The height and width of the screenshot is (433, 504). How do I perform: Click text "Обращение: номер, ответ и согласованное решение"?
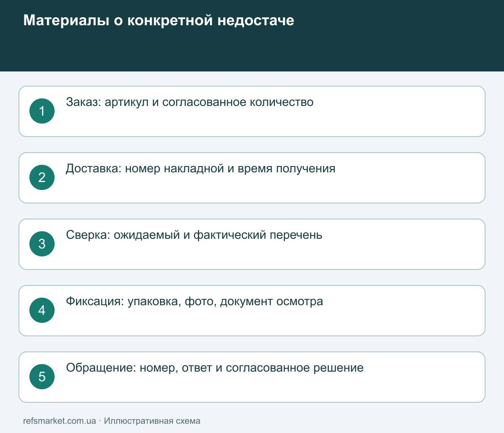coord(215,368)
